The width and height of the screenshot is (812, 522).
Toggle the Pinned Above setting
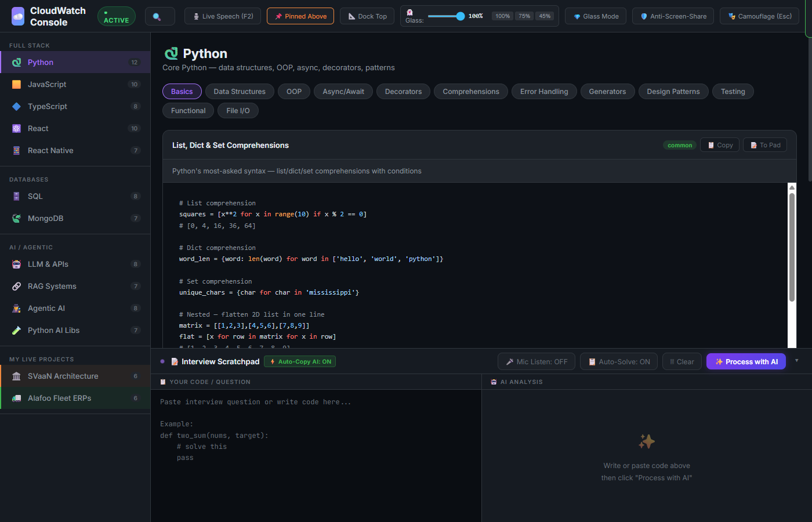click(x=300, y=16)
